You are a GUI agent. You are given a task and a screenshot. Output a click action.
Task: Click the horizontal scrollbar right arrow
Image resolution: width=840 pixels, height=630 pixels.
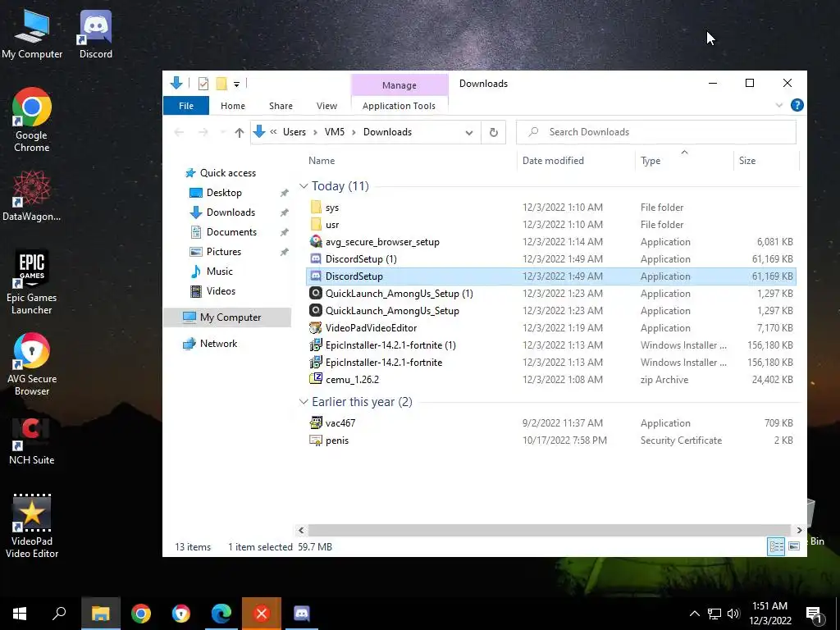799,531
